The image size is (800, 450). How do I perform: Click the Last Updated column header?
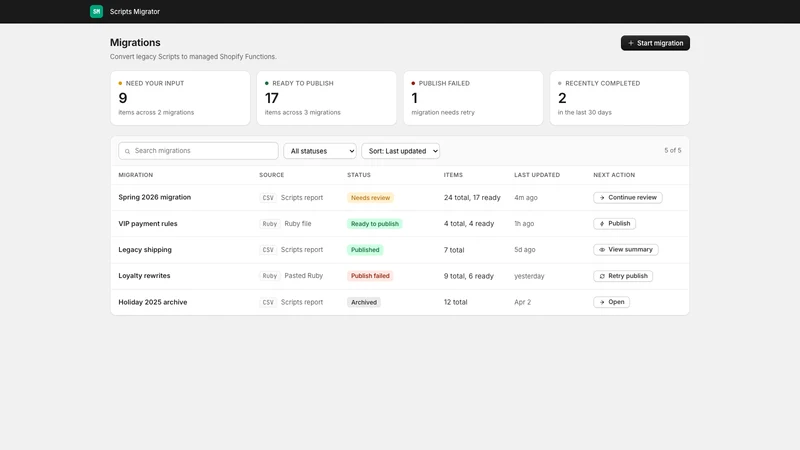[x=537, y=175]
